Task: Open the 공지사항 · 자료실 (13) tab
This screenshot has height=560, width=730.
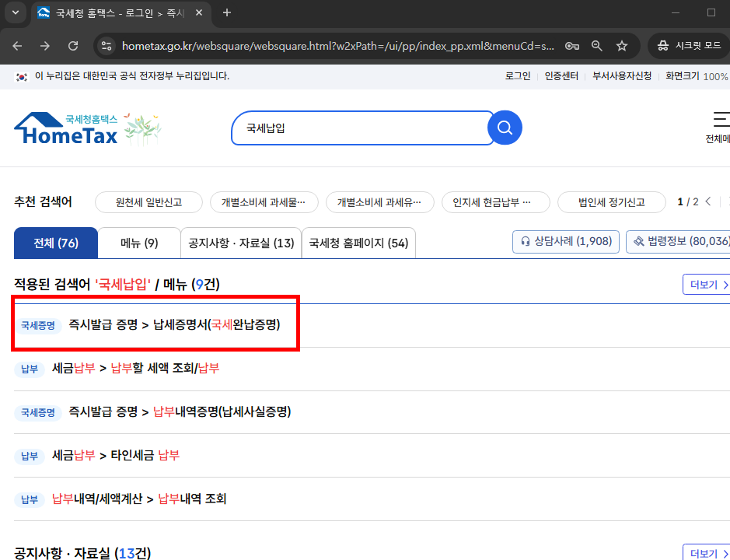Action: [239, 243]
